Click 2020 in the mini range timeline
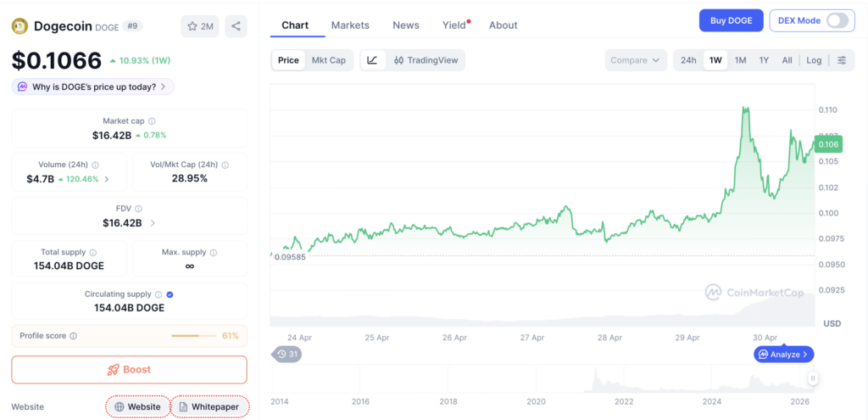Screen dimensions: 868x420 (x=537, y=401)
